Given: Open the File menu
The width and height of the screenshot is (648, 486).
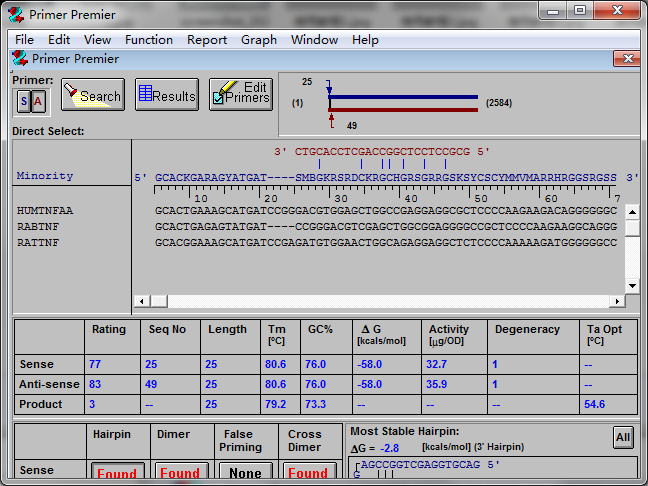Looking at the screenshot, I should coord(24,40).
